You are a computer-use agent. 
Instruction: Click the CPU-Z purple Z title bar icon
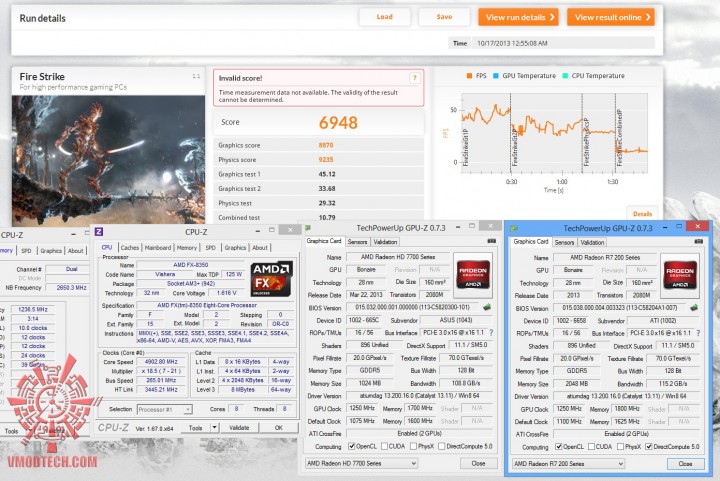coord(99,232)
